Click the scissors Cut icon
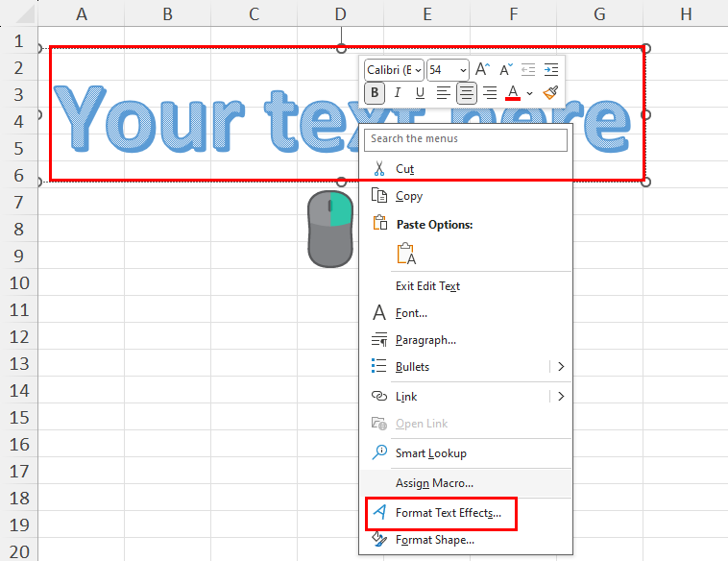 379,168
